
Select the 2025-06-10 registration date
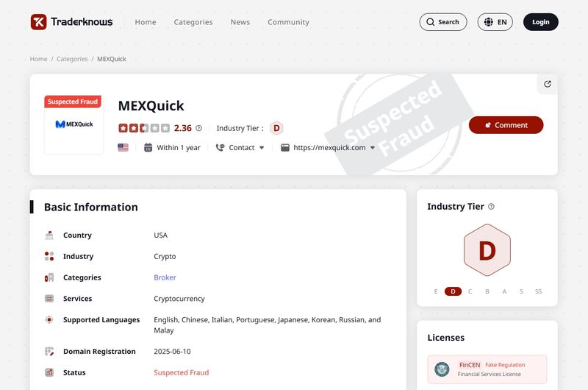172,351
